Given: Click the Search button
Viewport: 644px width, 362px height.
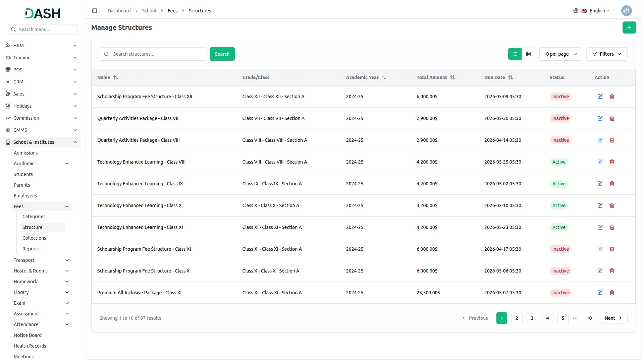Looking at the screenshot, I should pyautogui.click(x=222, y=54).
